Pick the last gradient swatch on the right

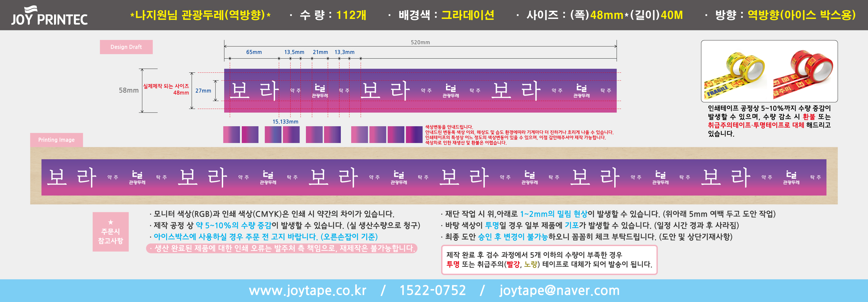(x=414, y=134)
